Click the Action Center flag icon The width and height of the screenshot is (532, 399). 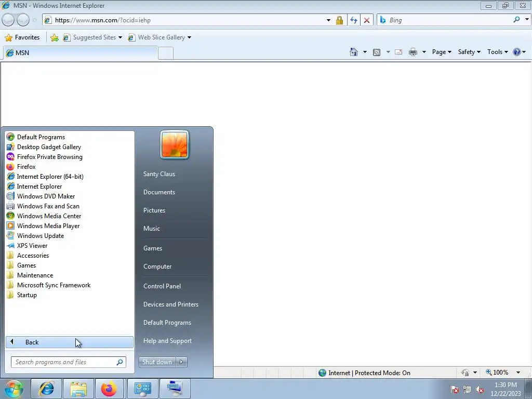click(454, 390)
